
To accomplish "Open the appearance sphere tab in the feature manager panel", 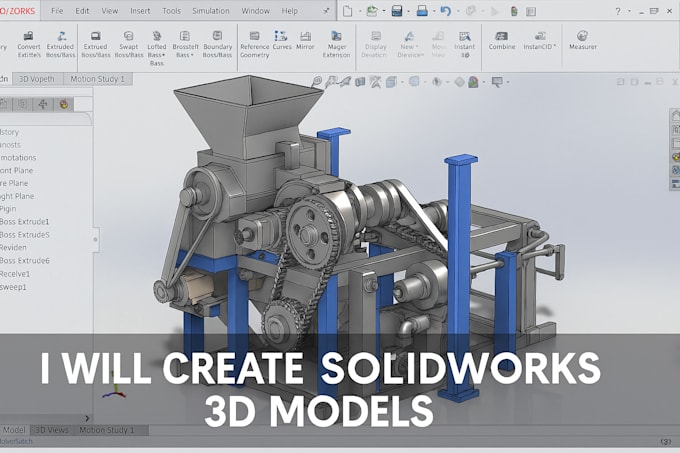I will (64, 104).
